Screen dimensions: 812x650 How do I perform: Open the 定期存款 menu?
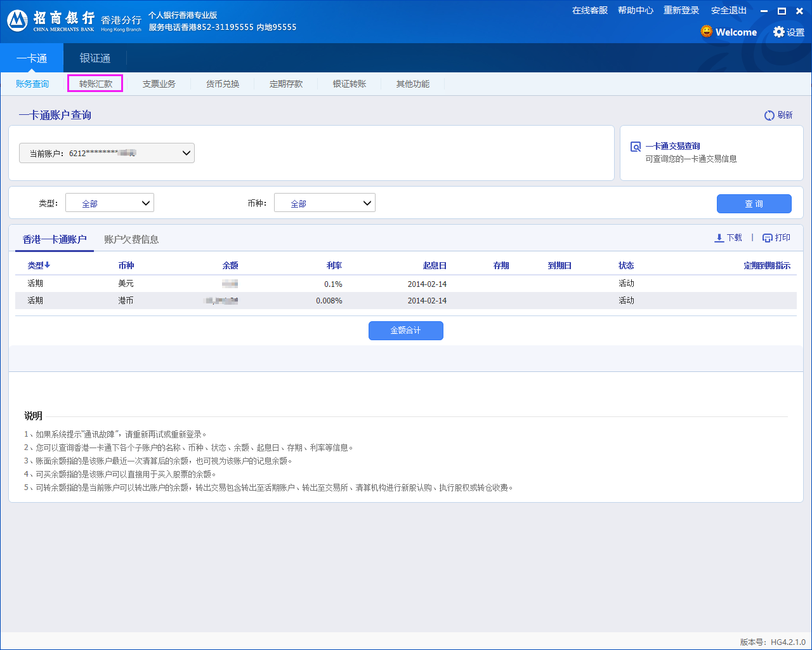click(x=286, y=84)
